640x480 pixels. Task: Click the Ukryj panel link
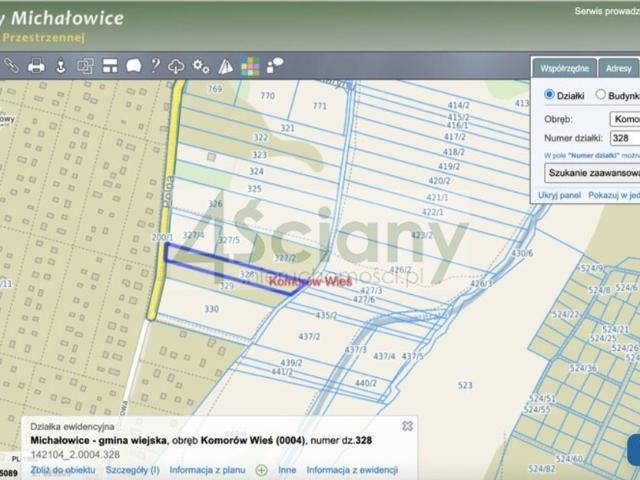coord(559,195)
